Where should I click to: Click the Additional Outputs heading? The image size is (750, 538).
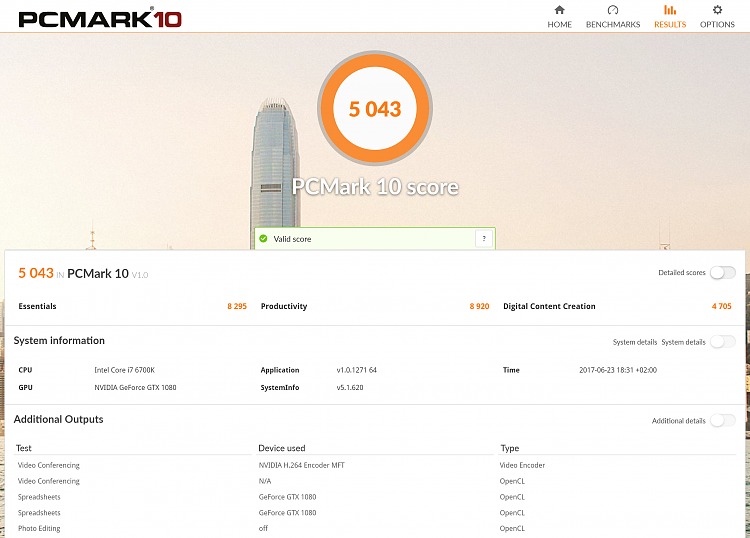tap(58, 419)
